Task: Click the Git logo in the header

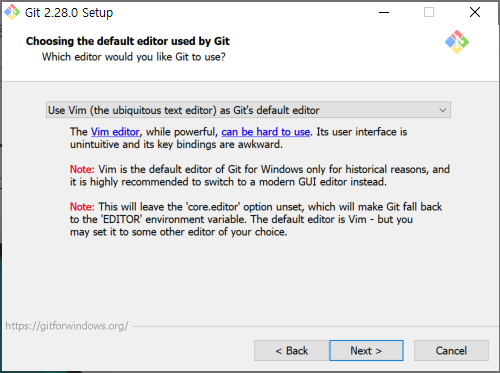Action: point(457,42)
